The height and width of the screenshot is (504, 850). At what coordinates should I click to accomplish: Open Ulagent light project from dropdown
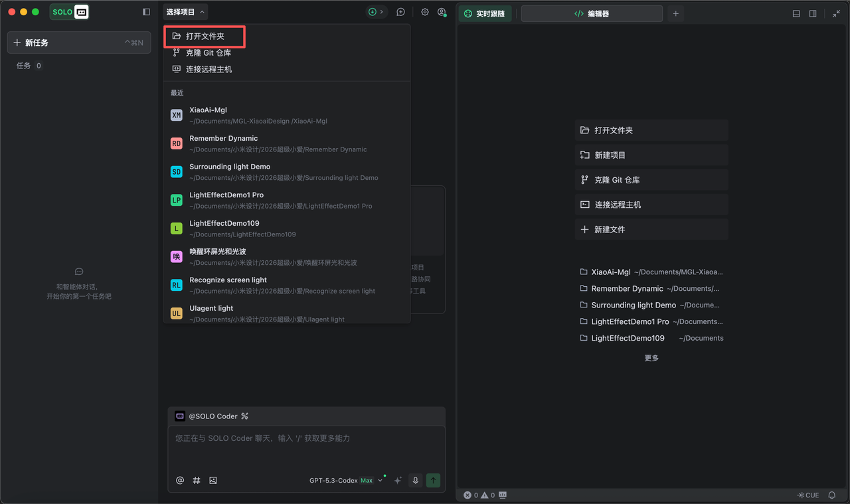coord(287,313)
